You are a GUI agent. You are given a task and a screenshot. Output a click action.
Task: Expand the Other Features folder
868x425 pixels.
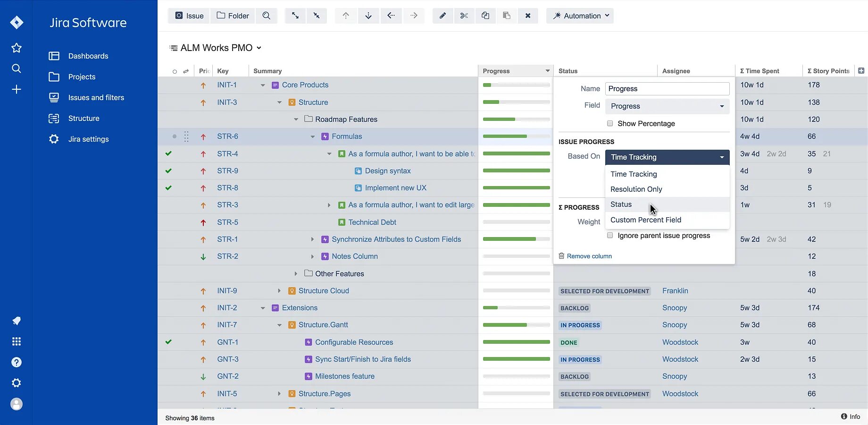(296, 274)
